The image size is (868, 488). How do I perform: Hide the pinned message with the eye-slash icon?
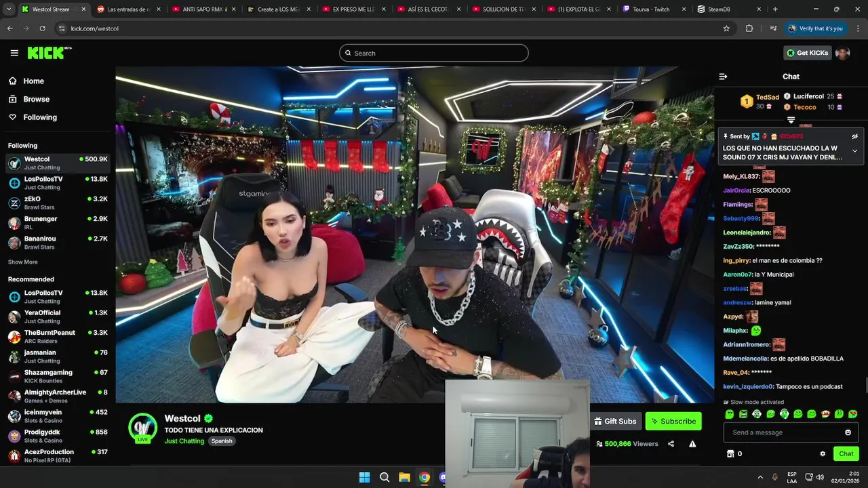(855, 136)
